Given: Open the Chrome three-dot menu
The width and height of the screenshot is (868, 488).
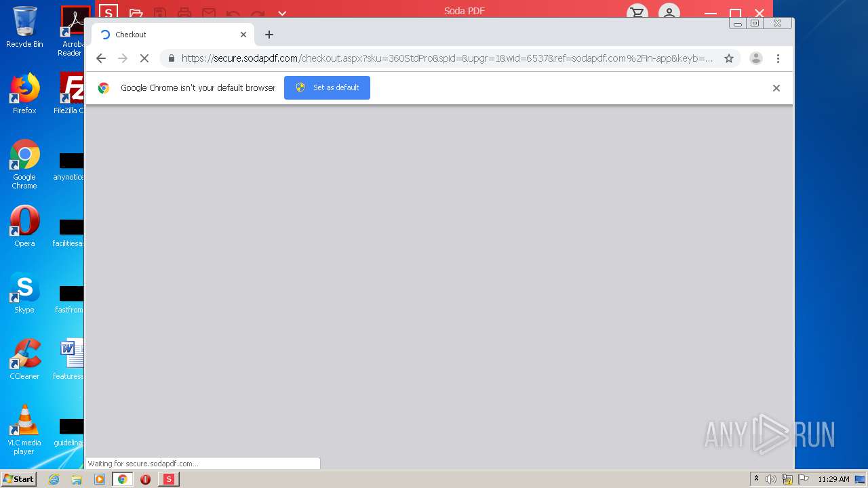Looking at the screenshot, I should click(778, 58).
